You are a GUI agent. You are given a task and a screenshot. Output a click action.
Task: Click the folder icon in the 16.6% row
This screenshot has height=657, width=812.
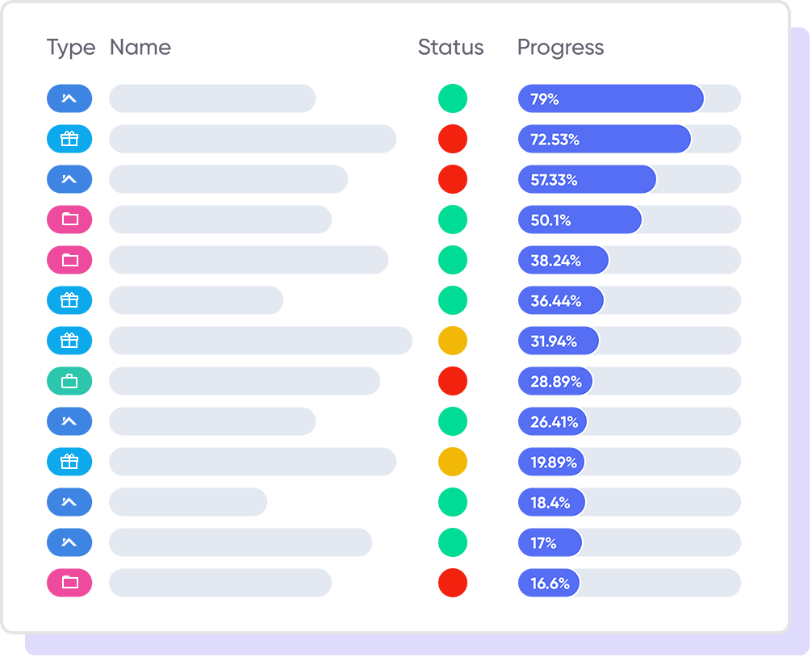[69, 583]
